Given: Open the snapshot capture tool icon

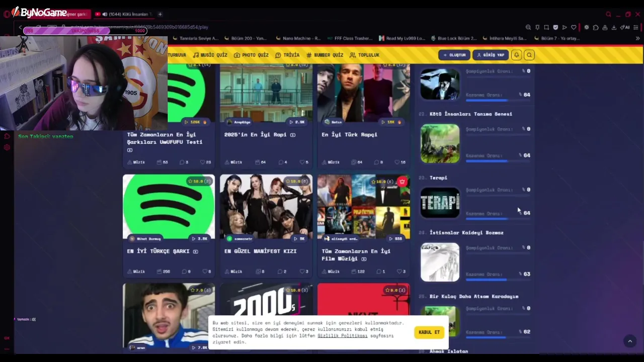Looking at the screenshot, I should coord(546,27).
